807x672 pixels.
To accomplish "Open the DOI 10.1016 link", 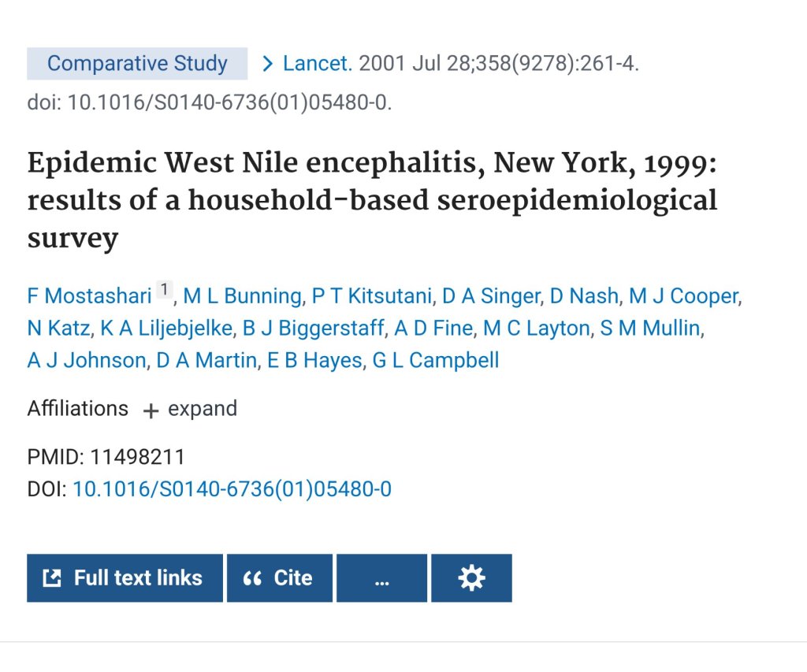I will click(232, 490).
